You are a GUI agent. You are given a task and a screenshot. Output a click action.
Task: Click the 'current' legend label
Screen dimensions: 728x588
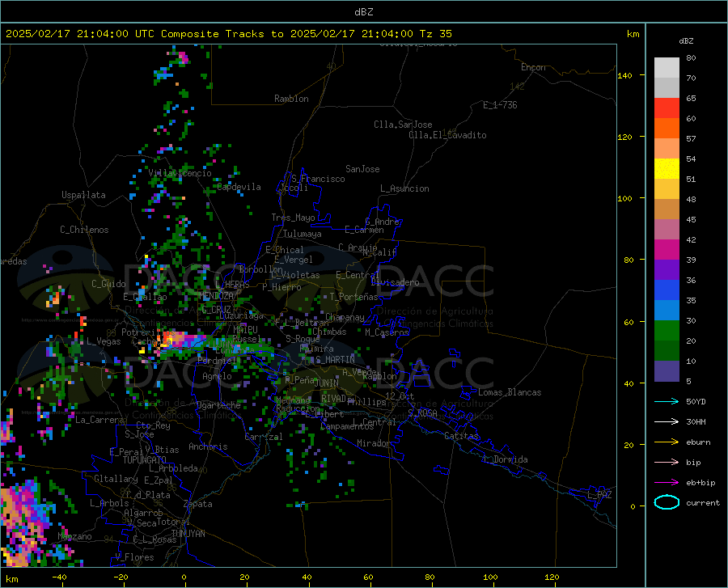click(x=703, y=502)
